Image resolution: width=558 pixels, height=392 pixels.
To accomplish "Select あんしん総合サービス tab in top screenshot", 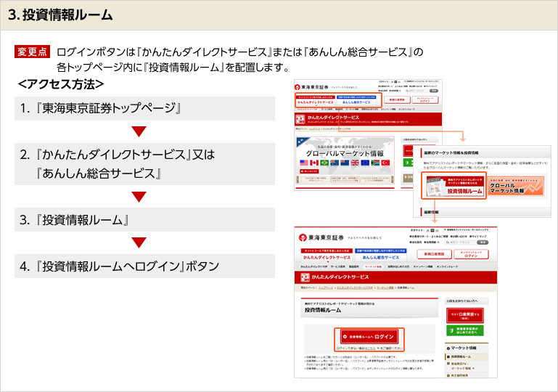I will tap(356, 101).
